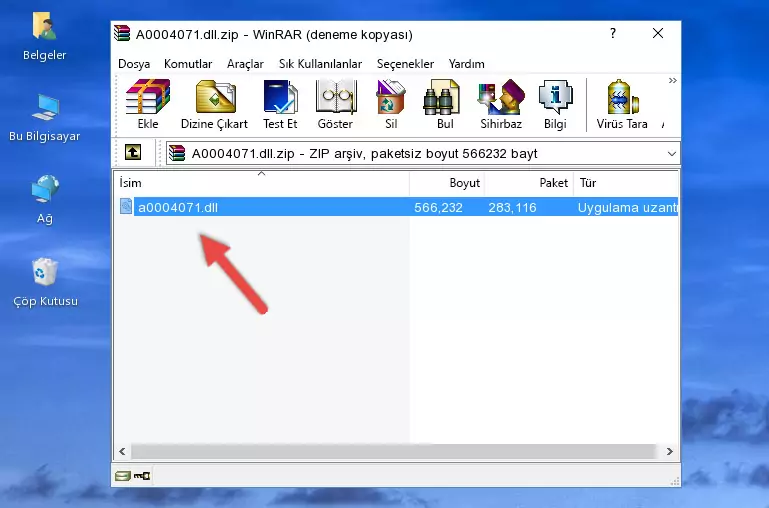Show archive Bilgi (Info)

tap(555, 104)
